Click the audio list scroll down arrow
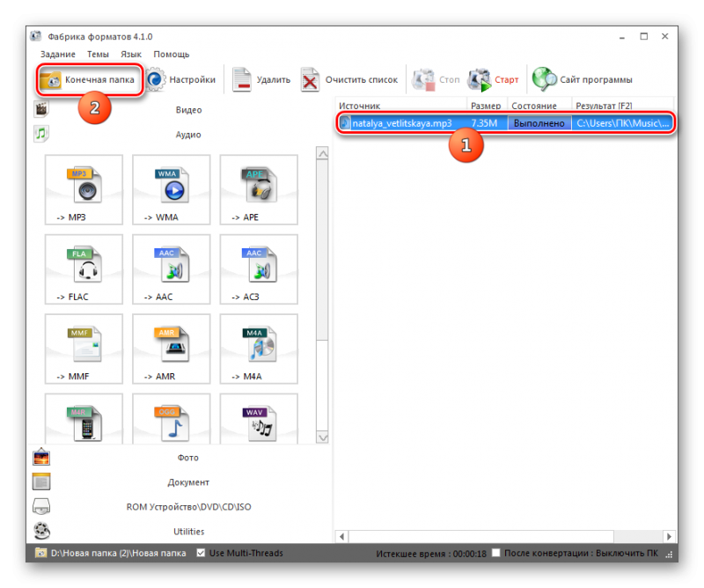The height and width of the screenshot is (588, 704). point(322,437)
